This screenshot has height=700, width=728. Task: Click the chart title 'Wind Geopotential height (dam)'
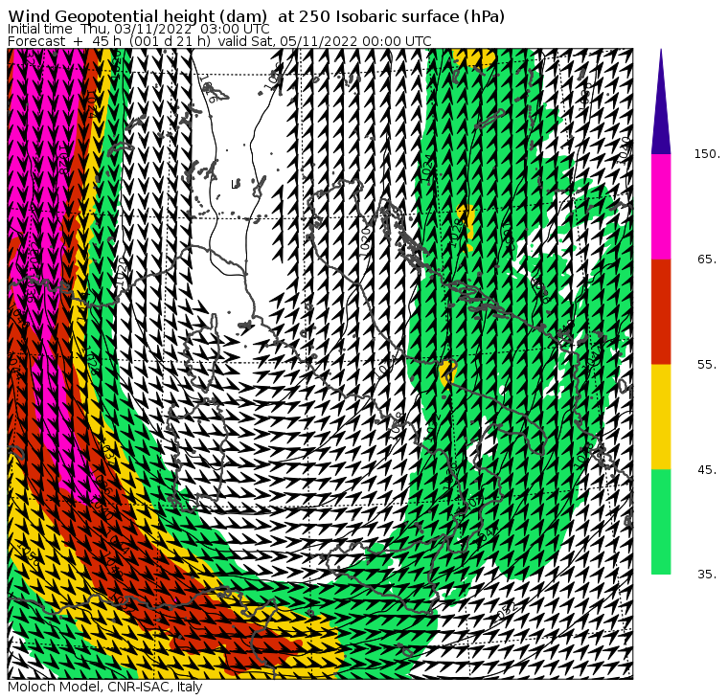[137, 16]
